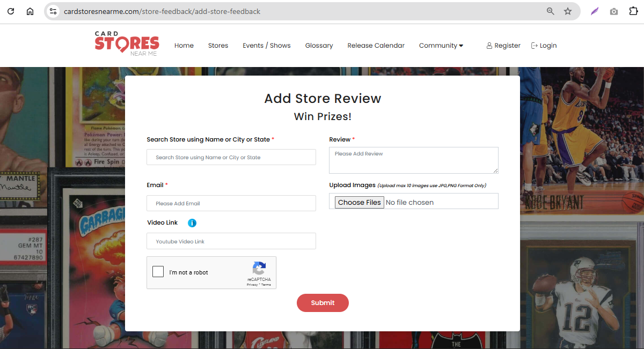Viewport: 644px width, 349px height.
Task: Open the browser extensions puzzle icon
Action: click(633, 11)
